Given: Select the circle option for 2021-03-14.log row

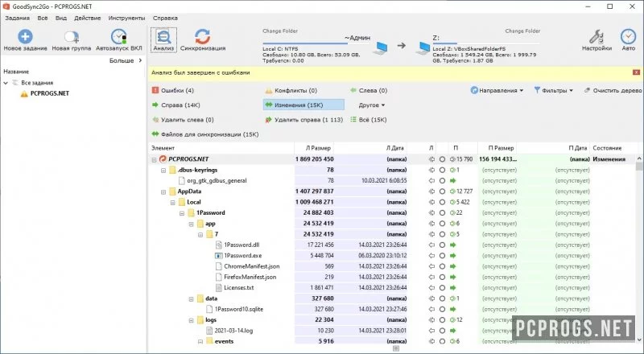Looking at the screenshot, I should [442, 331].
